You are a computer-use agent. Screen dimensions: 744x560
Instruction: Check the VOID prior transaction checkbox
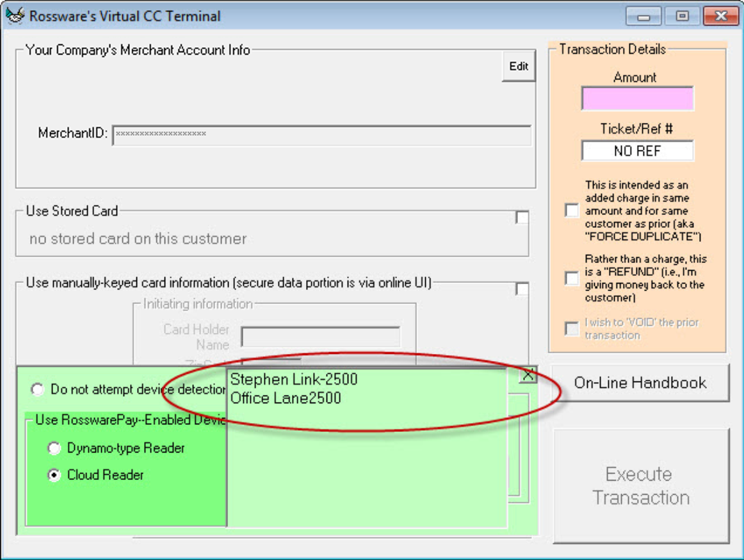(572, 328)
